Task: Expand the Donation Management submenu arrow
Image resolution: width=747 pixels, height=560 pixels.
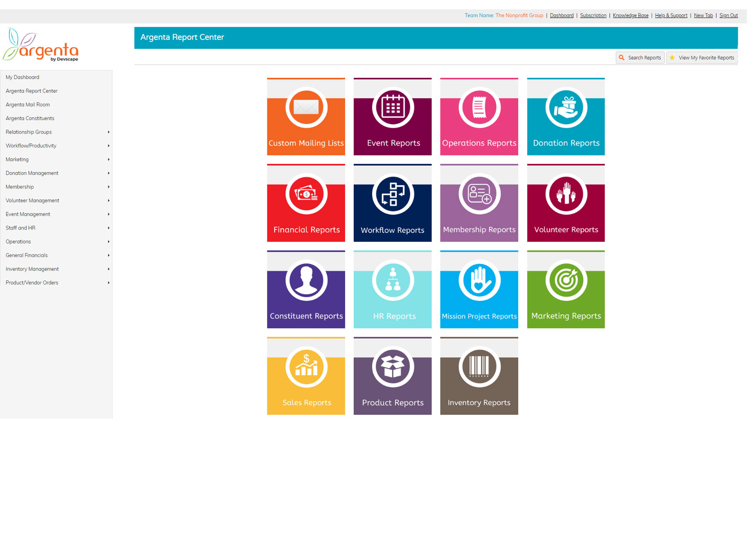Action: [x=109, y=173]
